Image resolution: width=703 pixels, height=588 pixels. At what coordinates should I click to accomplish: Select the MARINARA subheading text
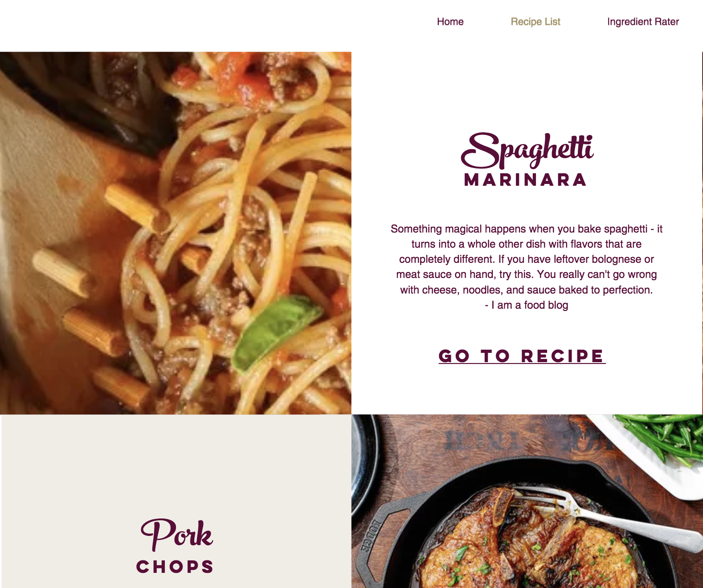point(525,180)
